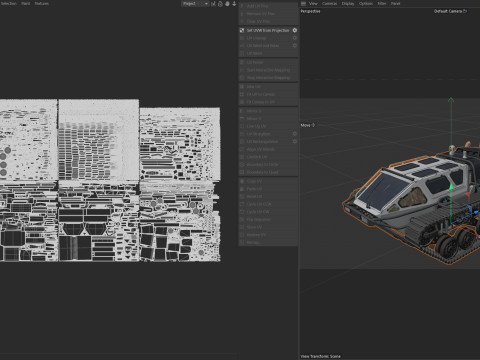Select the UV Weld icon
This screenshot has width=480, height=360.
coord(242,53)
